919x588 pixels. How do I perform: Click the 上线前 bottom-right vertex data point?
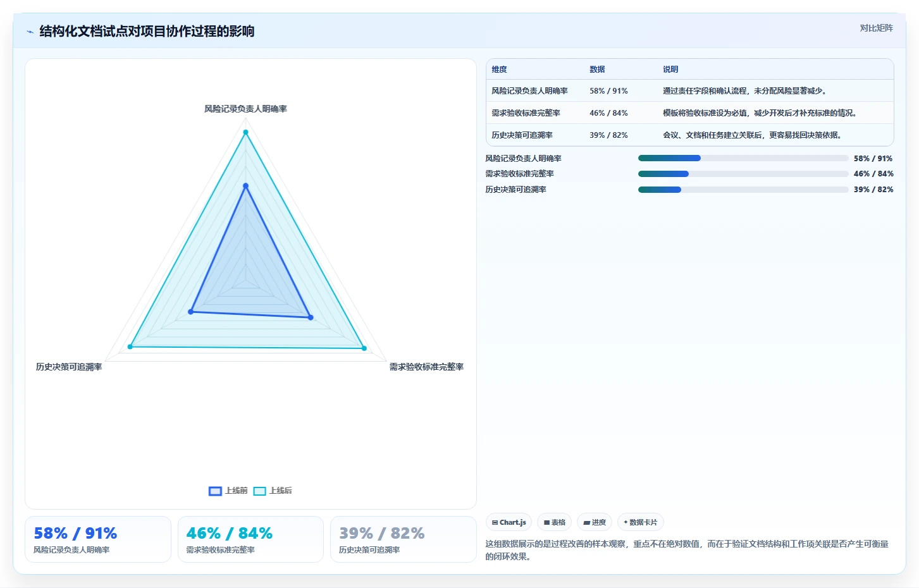coord(310,317)
